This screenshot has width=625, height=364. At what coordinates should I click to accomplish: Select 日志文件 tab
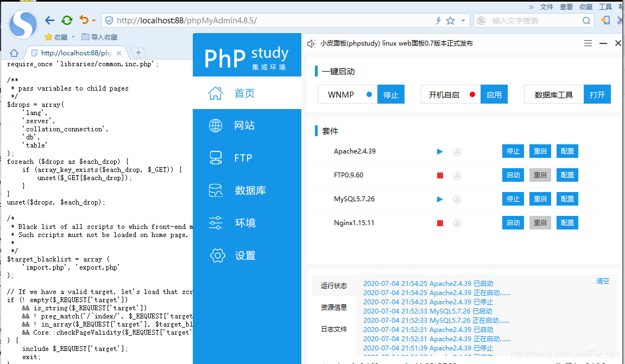(x=334, y=329)
